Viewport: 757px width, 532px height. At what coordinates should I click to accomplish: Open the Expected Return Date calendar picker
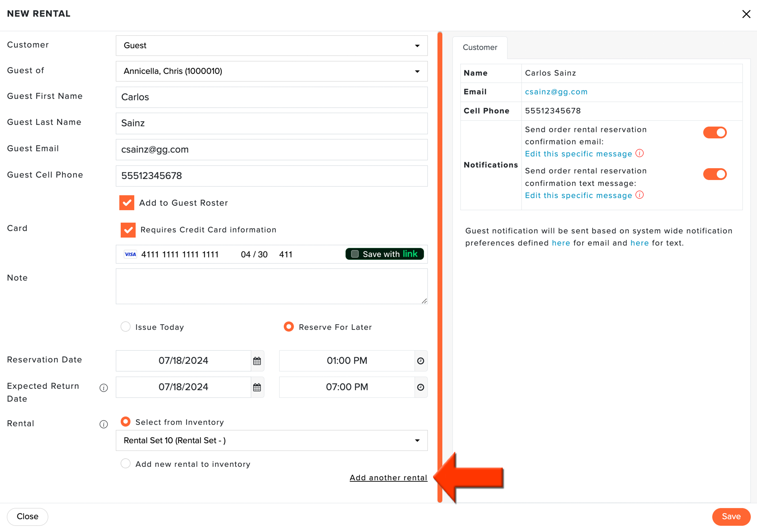(257, 387)
